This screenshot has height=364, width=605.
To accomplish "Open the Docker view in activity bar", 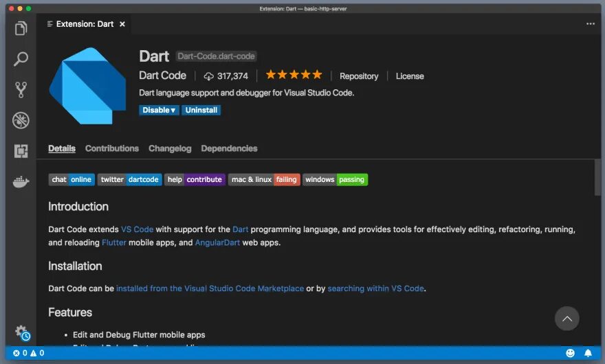I will pos(21,181).
